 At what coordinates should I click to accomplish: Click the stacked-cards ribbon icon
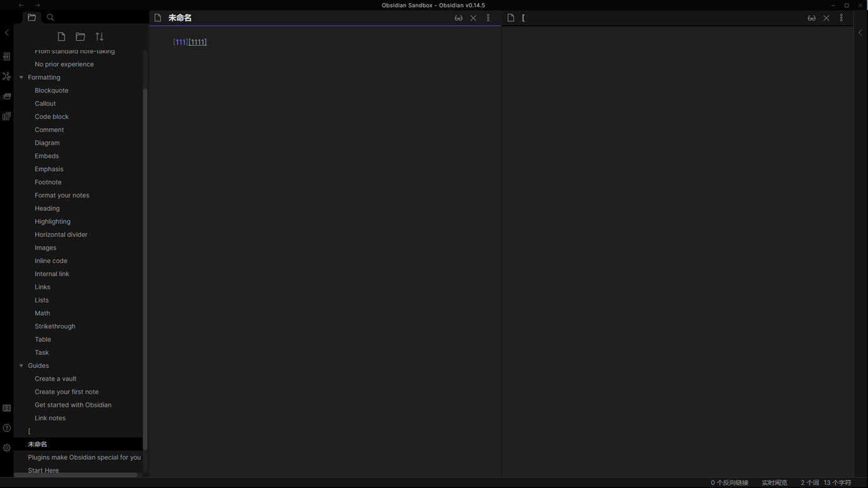(x=7, y=96)
